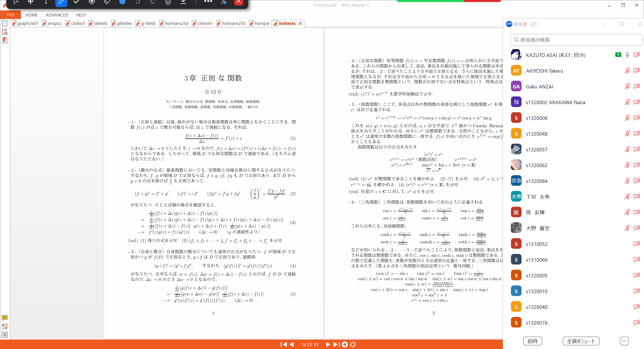Open the page thumbnails panel
This screenshot has height=349, width=644.
pos(5,23)
